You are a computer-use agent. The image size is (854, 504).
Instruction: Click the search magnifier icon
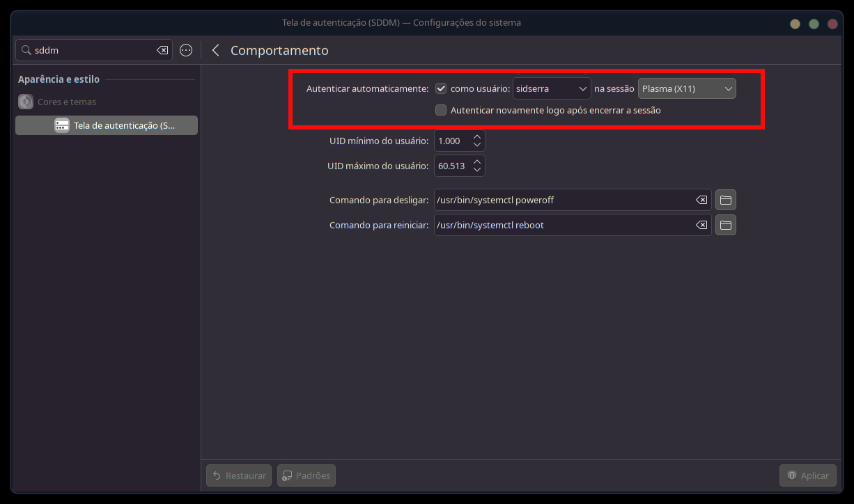tap(26, 50)
